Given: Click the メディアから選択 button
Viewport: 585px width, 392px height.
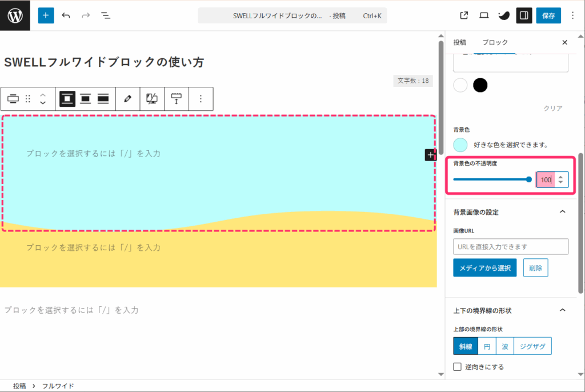Looking at the screenshot, I should click(484, 267).
